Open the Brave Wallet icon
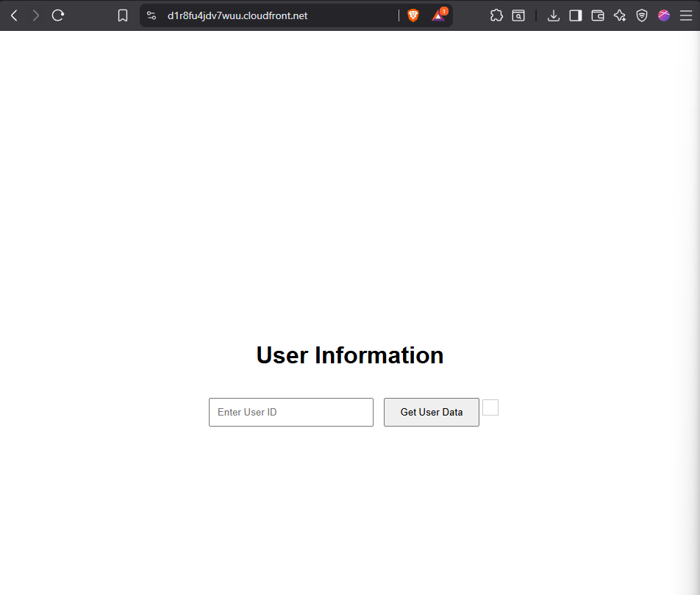The image size is (700, 595). [x=598, y=15]
